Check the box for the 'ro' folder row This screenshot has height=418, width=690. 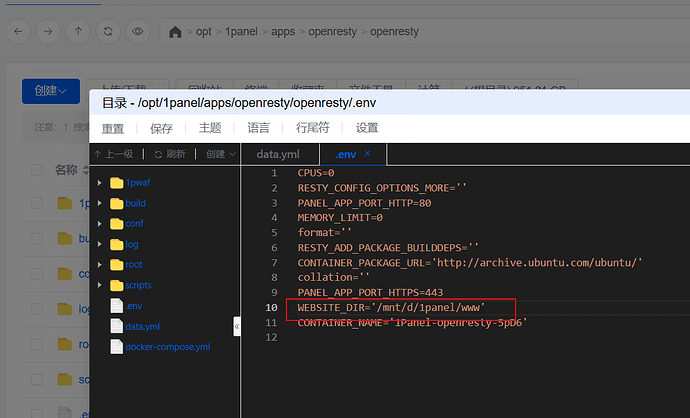(x=37, y=344)
